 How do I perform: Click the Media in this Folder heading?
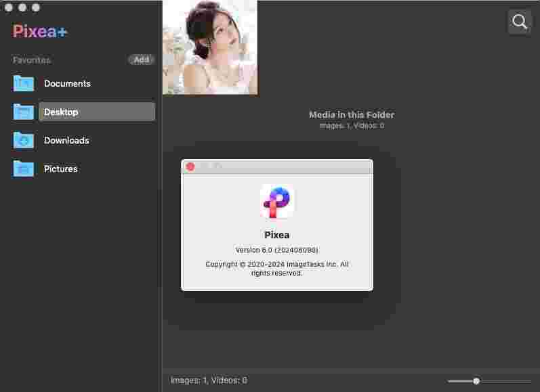click(352, 114)
